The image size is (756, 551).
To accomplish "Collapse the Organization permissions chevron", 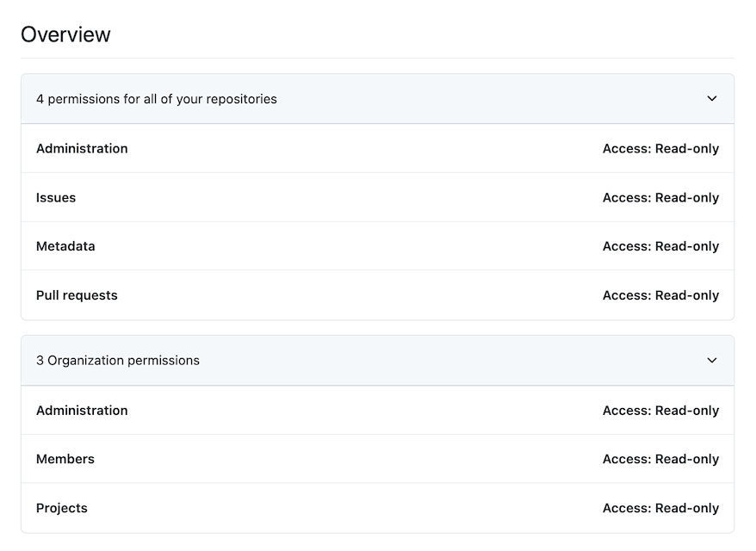I will point(711,361).
